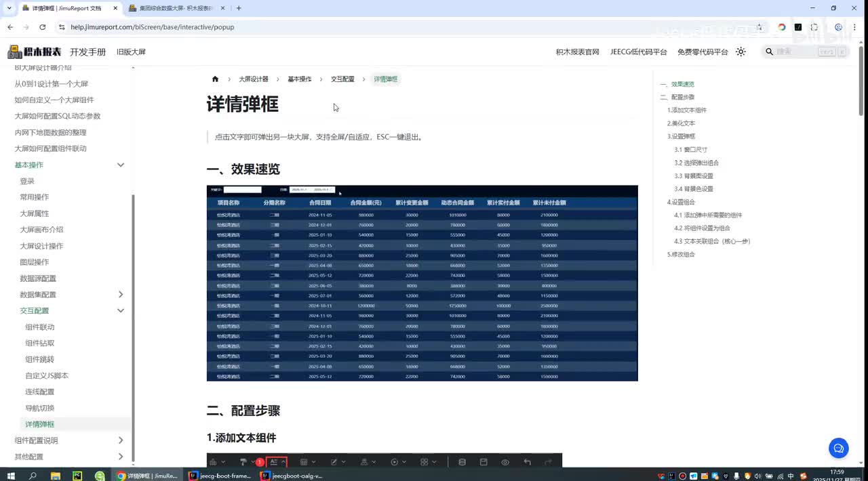Click the browser address bar URL

pyautogui.click(x=153, y=27)
